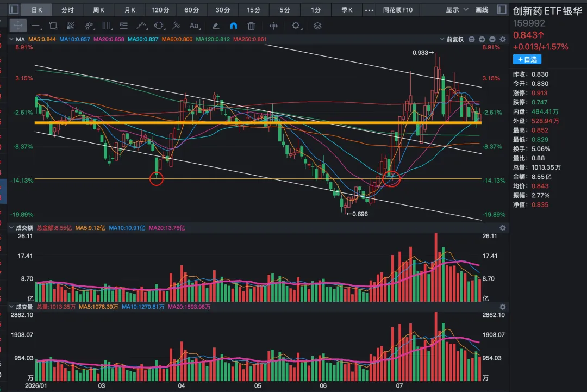Click MA10:0.857 indicator label

[x=74, y=39]
